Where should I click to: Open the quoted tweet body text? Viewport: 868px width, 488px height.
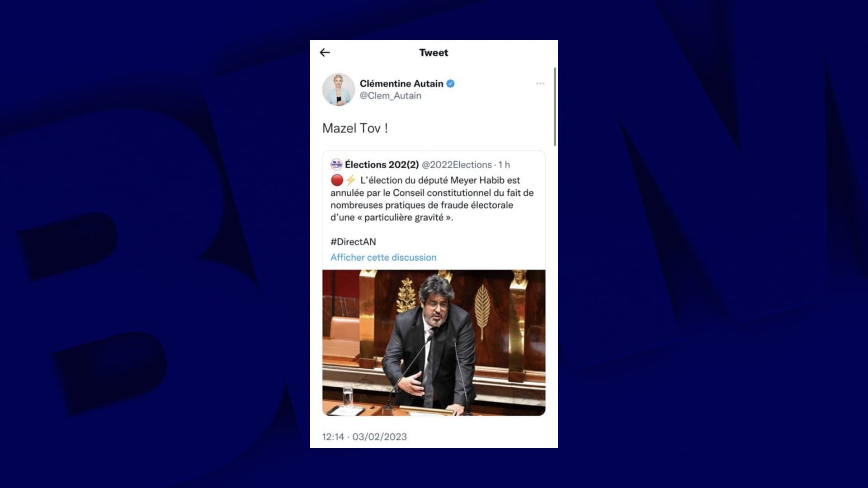pyautogui.click(x=432, y=199)
